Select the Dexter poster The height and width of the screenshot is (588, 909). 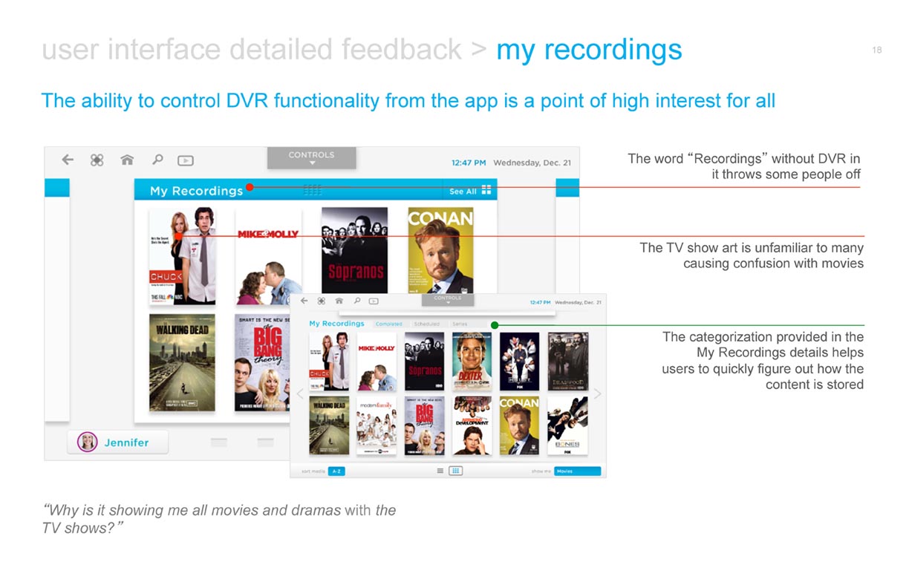click(472, 362)
